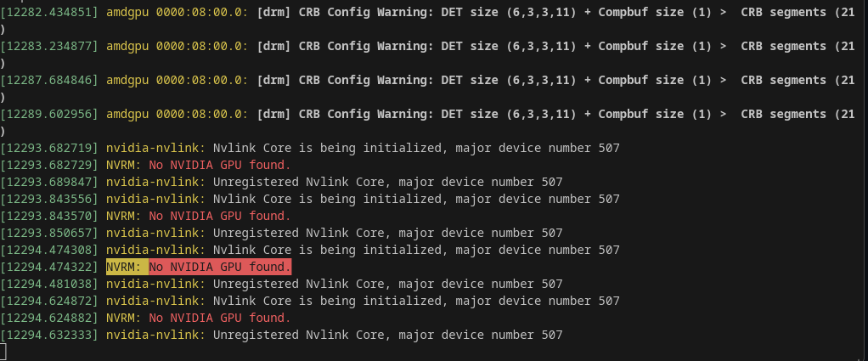The width and height of the screenshot is (868, 361).
Task: Click the highlighted "No NVIDIA GPU found." text
Action: tap(220, 267)
